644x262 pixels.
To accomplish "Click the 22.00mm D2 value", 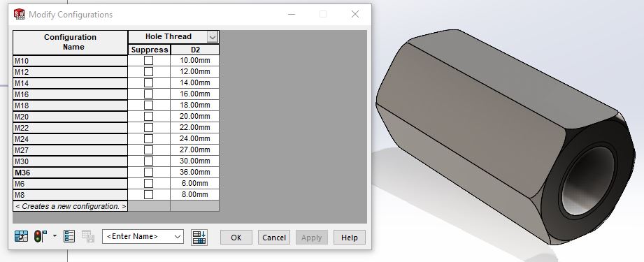I will pyautogui.click(x=194, y=127).
